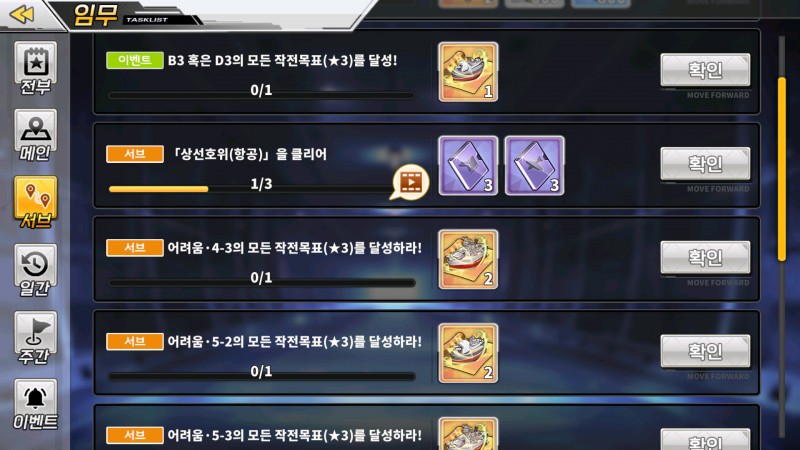Tap second purple skill book reward

point(534,166)
